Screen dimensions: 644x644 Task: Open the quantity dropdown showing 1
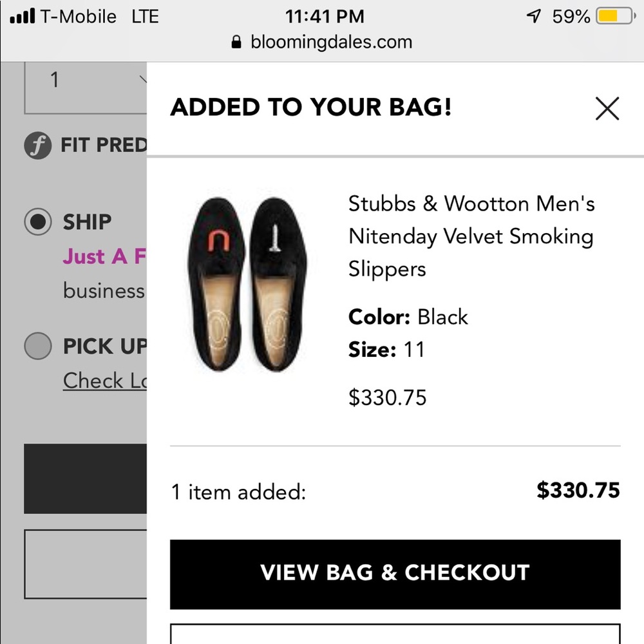pos(86,81)
